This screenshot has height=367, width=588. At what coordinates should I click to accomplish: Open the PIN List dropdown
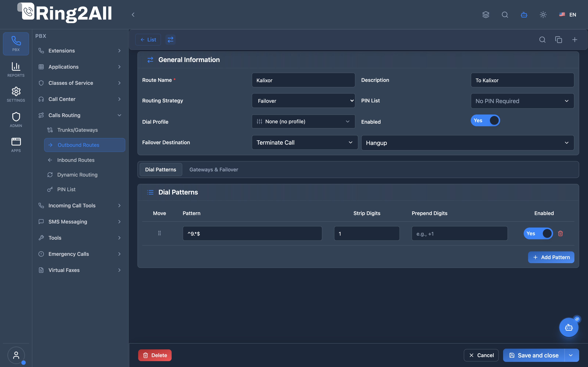tap(522, 101)
